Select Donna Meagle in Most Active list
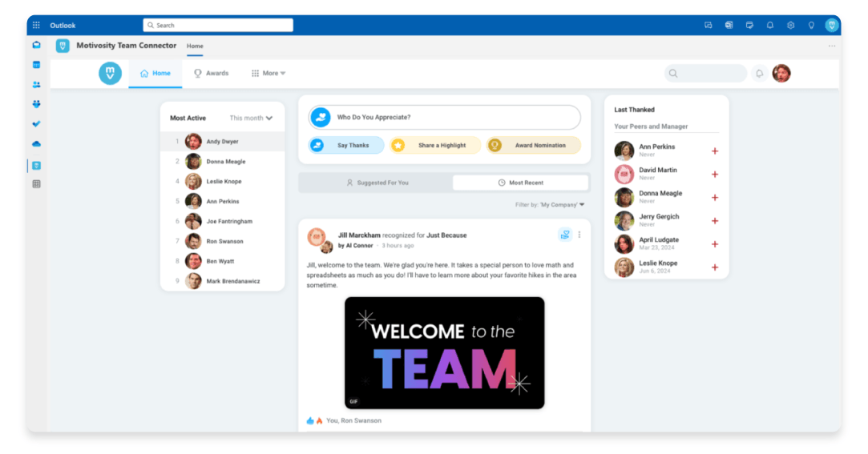Screen dimensions: 868x454 (x=223, y=162)
